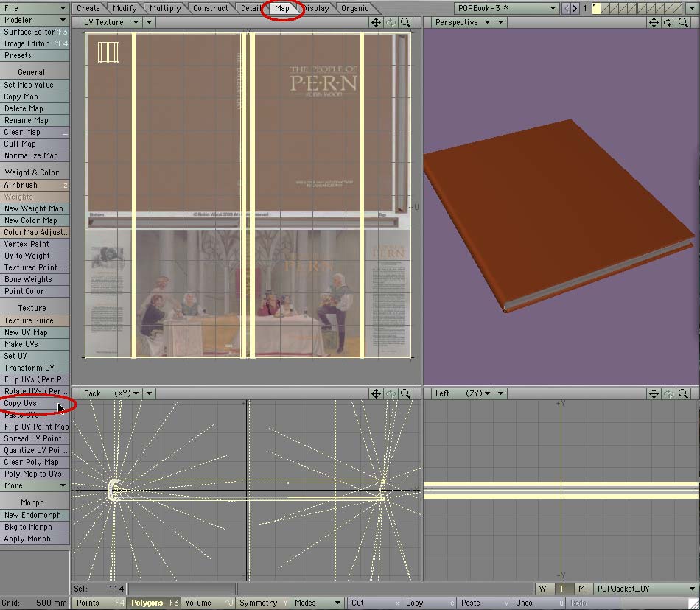This screenshot has height=610, width=700.
Task: Toggle Volume selection mode
Action: 208,603
